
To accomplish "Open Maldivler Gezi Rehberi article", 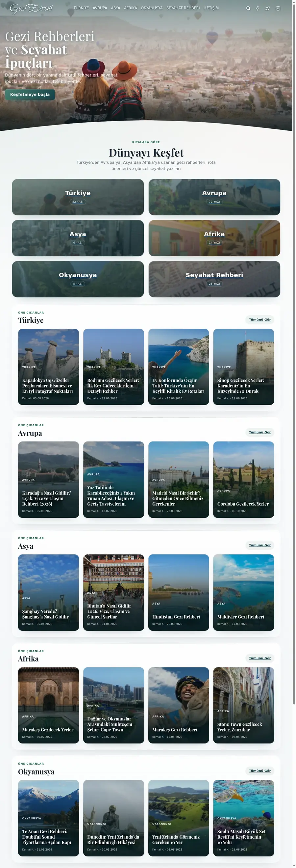I will [243, 592].
